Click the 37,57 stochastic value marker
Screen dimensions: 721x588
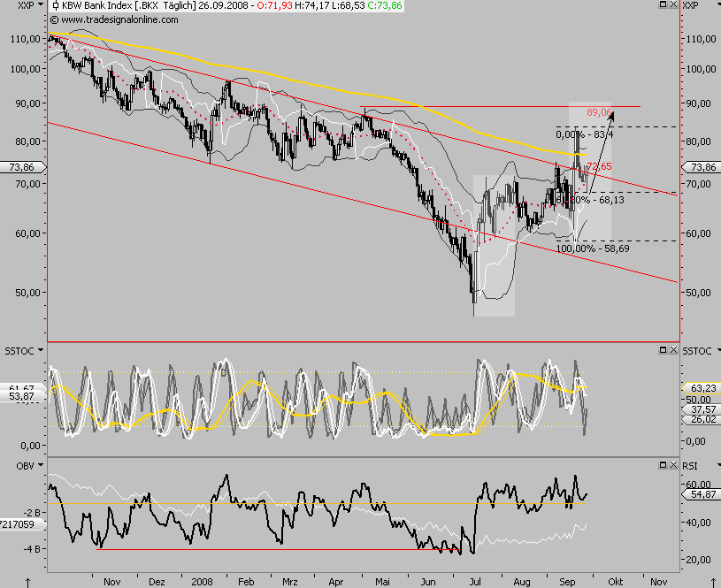coord(702,409)
